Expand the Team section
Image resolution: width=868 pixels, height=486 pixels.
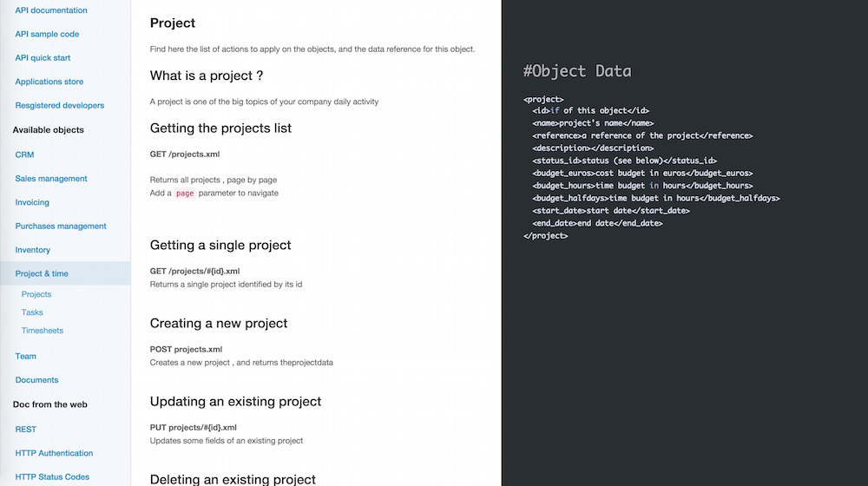(25, 356)
